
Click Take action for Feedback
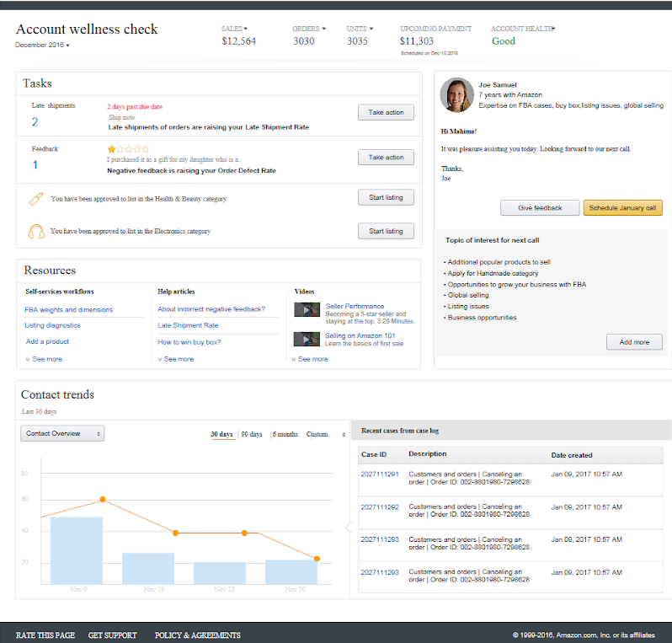(x=386, y=158)
